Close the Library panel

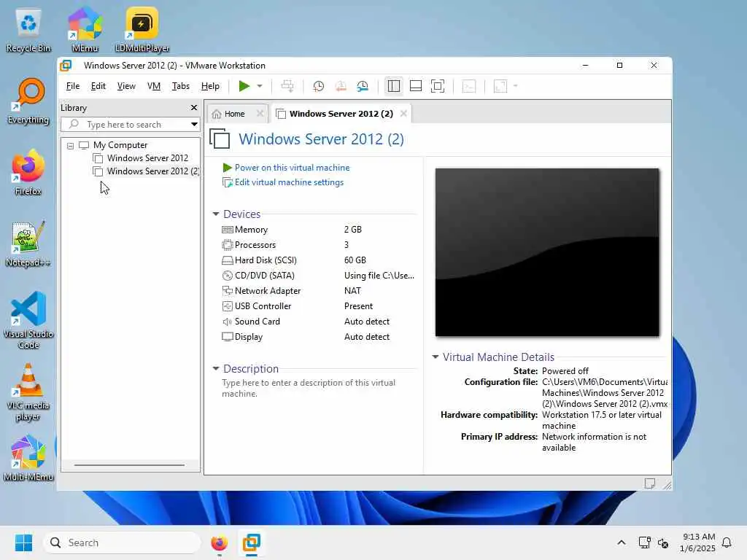coord(194,108)
